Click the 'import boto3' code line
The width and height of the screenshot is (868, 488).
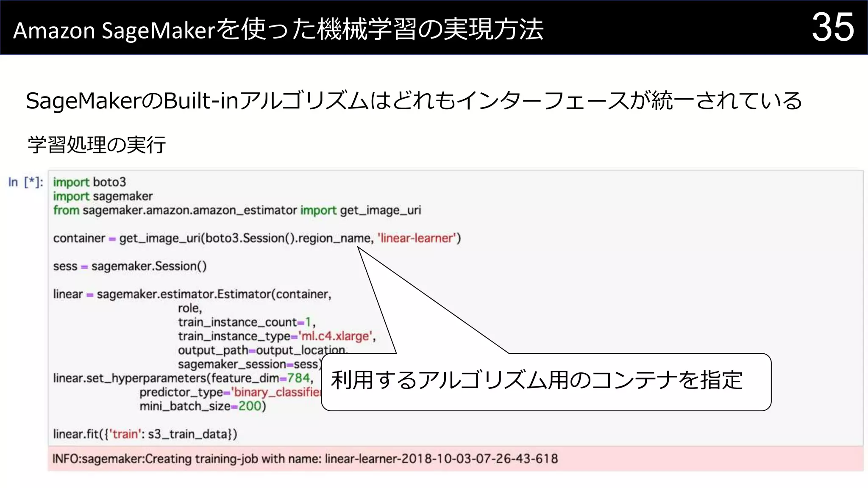(89, 182)
